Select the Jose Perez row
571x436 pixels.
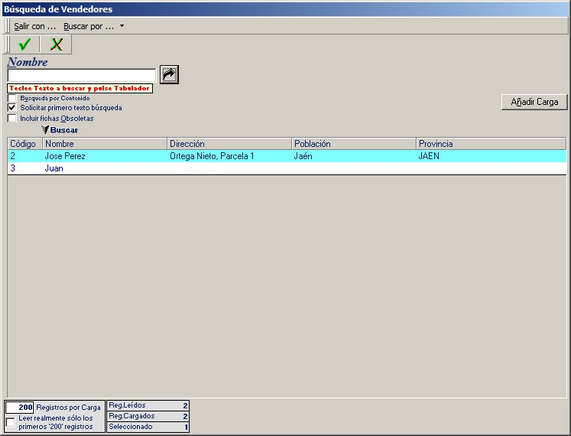click(287, 156)
